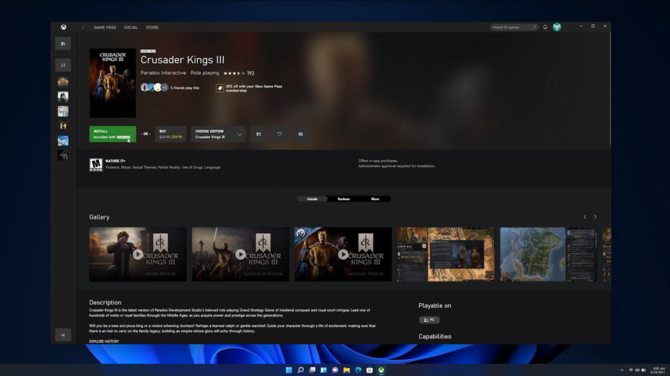Open the second game thumbnail in the sidebar

click(x=63, y=97)
